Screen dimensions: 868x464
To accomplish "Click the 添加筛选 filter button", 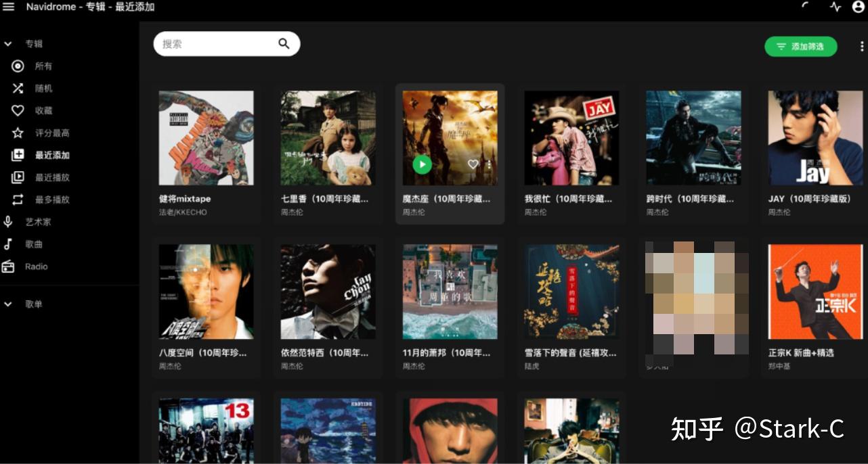I will [x=801, y=47].
